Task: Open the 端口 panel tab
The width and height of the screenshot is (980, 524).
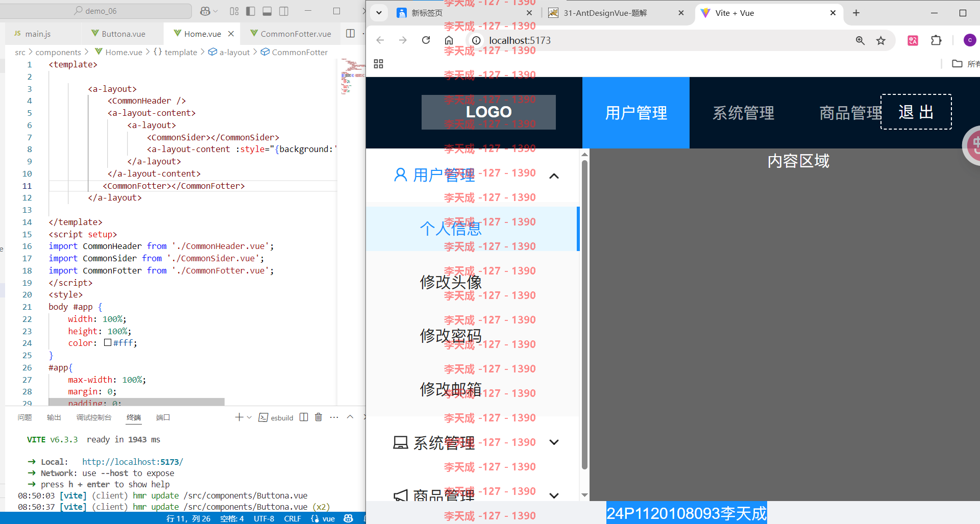Action: (x=163, y=417)
